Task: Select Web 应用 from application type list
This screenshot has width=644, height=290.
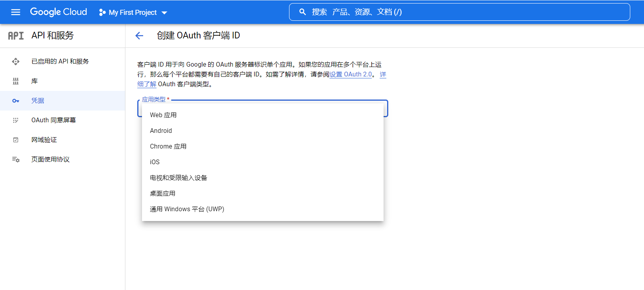Action: tap(163, 115)
